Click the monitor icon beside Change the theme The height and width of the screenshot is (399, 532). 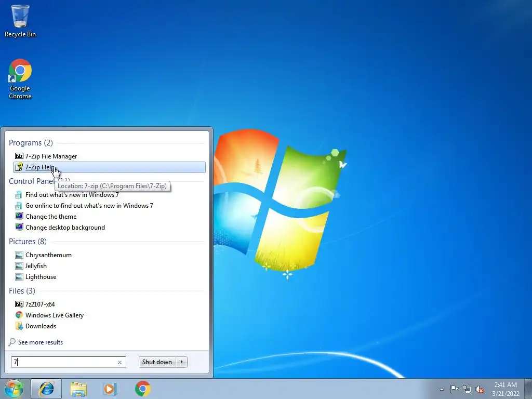[x=19, y=216]
